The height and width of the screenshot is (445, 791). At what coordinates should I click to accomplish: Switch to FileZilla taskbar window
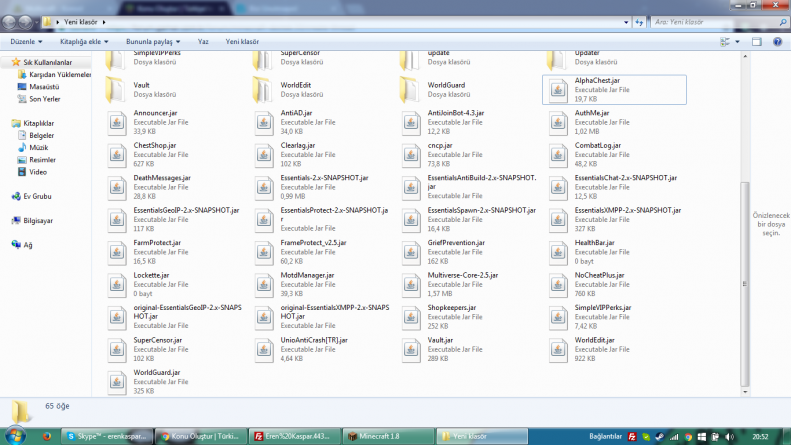coord(295,436)
